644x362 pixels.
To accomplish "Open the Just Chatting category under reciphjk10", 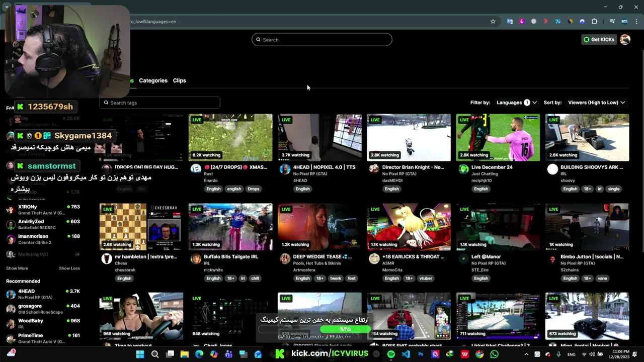I will 485,174.
